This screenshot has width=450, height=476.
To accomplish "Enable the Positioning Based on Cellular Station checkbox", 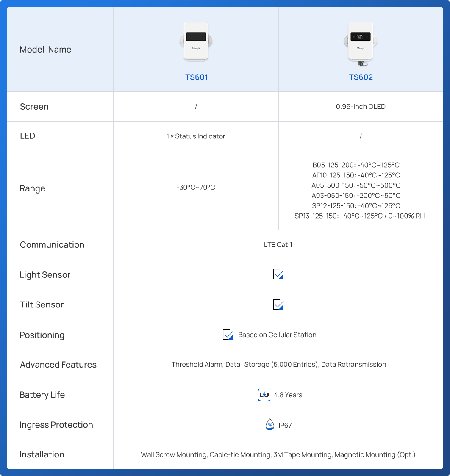I will (228, 335).
